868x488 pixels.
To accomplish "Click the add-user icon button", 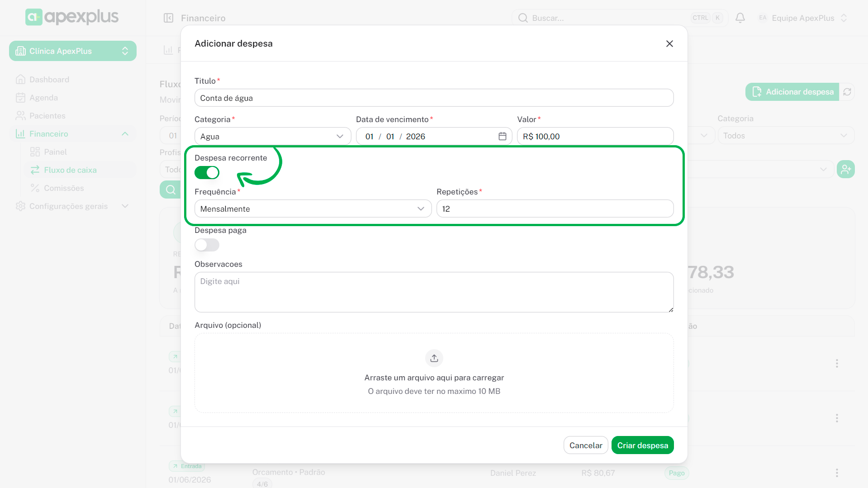I will click(x=845, y=169).
